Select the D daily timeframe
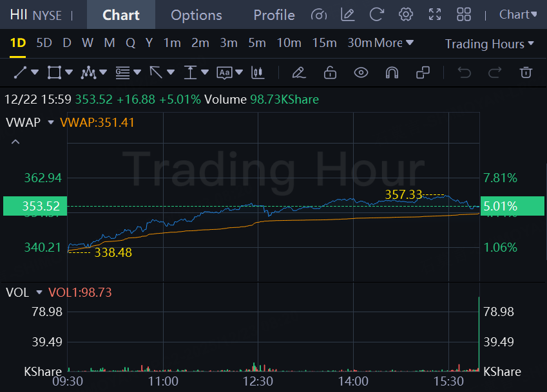The width and height of the screenshot is (547, 392). tap(67, 43)
